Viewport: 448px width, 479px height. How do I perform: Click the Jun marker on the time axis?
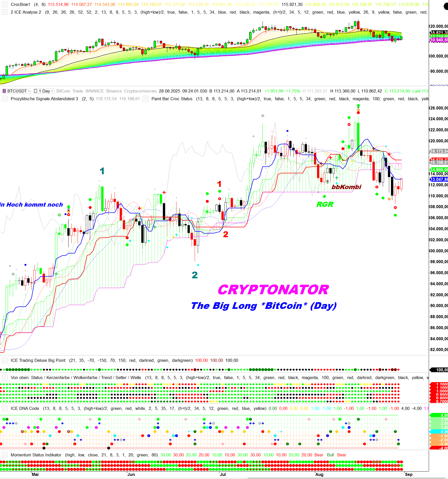pos(131,474)
